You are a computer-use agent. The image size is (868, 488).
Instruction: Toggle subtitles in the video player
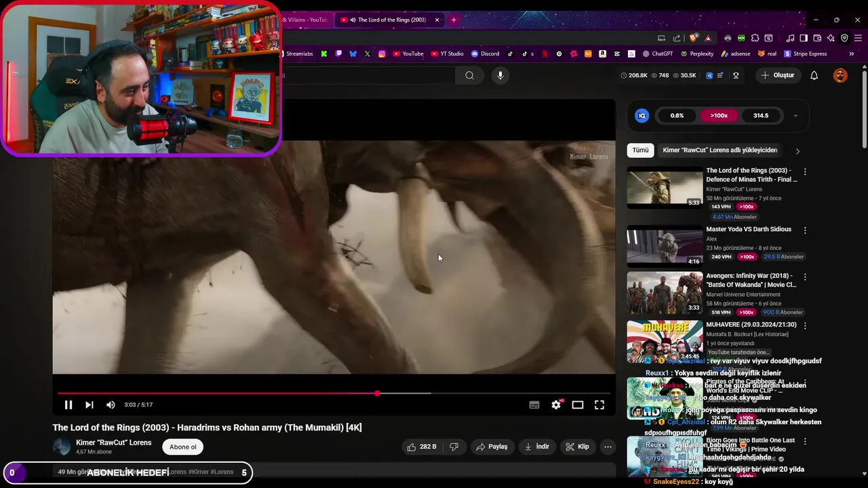point(534,405)
